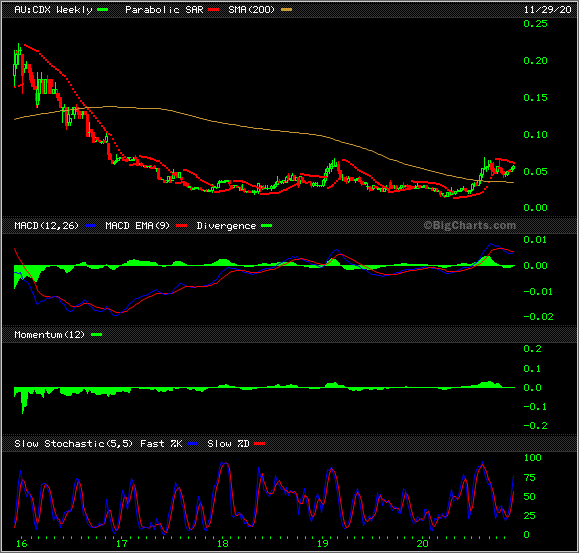Viewport: 579px width, 553px height.
Task: Select the 17 year marker on time axis
Action: pos(121,543)
